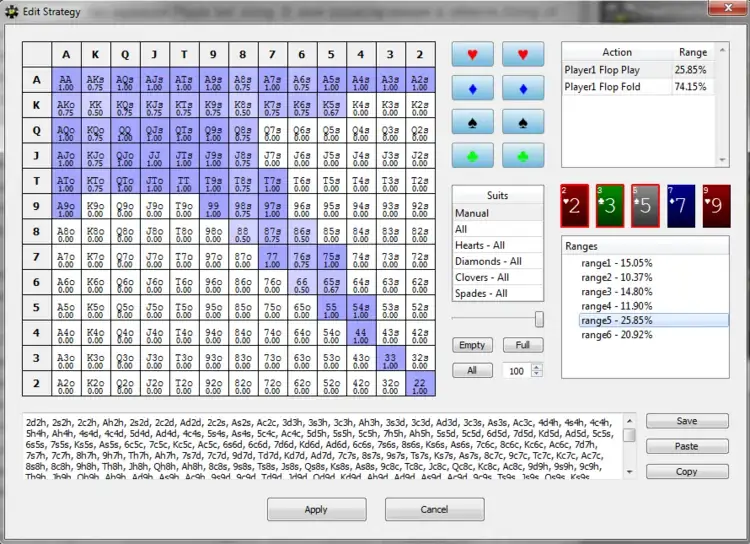Click the left-column red heart suit button
The image size is (750, 544).
(x=473, y=54)
